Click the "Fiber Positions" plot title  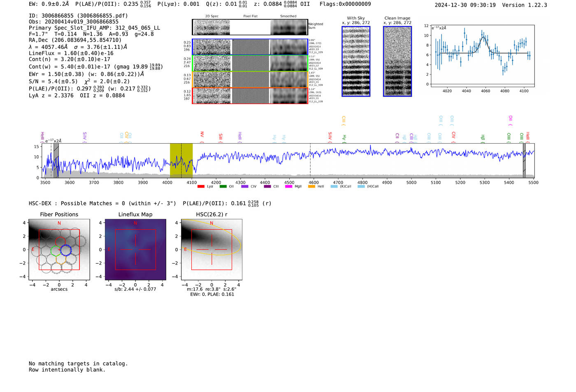(59, 214)
